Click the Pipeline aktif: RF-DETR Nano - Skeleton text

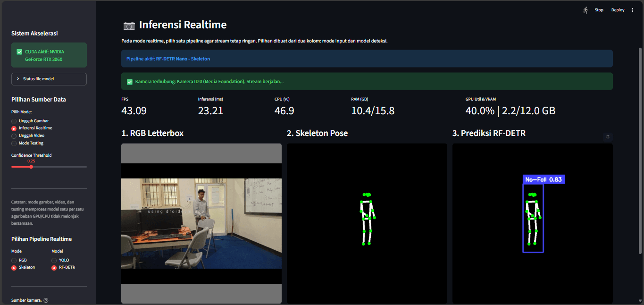click(168, 59)
